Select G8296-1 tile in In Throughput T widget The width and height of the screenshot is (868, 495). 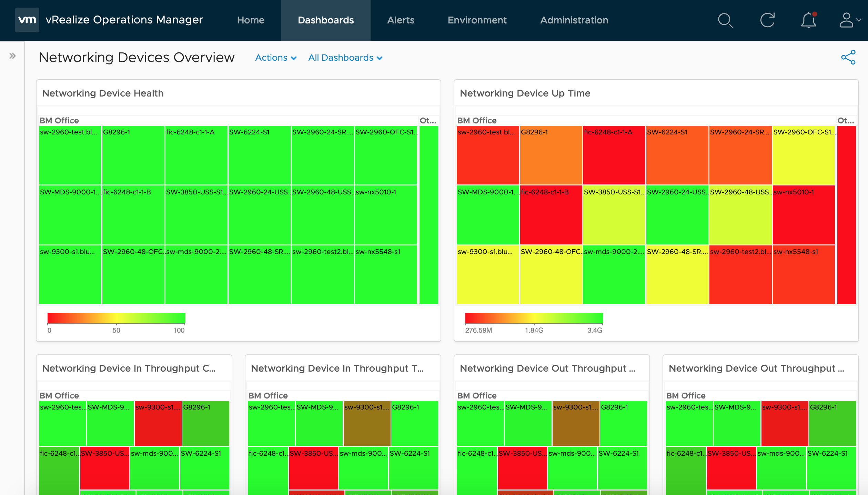(415, 423)
